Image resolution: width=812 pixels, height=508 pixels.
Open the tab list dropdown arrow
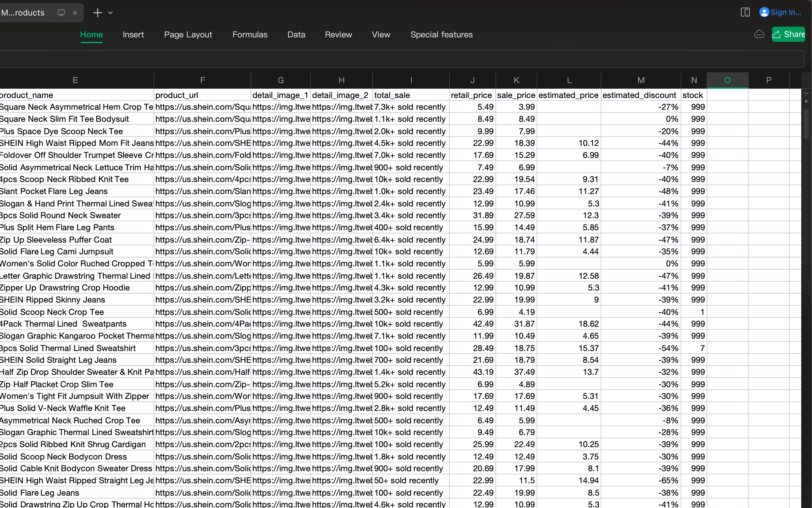[111, 12]
